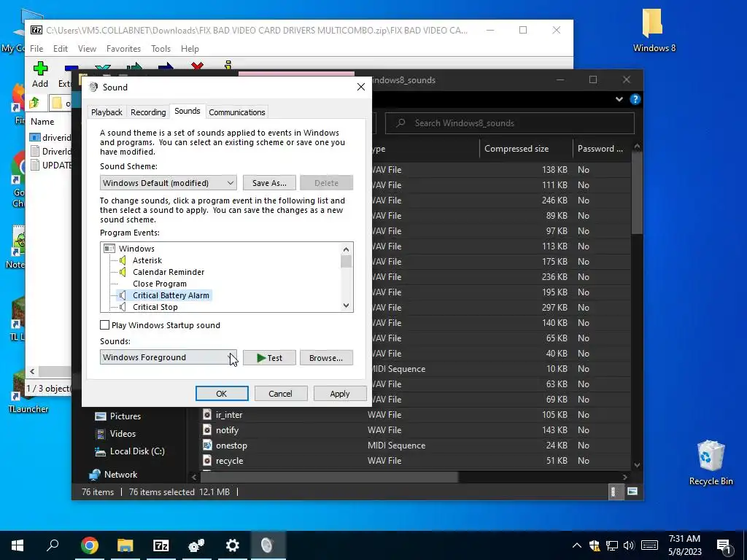Switch Explorer to details view icon
Image resolution: width=747 pixels, height=560 pixels.
(x=614, y=491)
